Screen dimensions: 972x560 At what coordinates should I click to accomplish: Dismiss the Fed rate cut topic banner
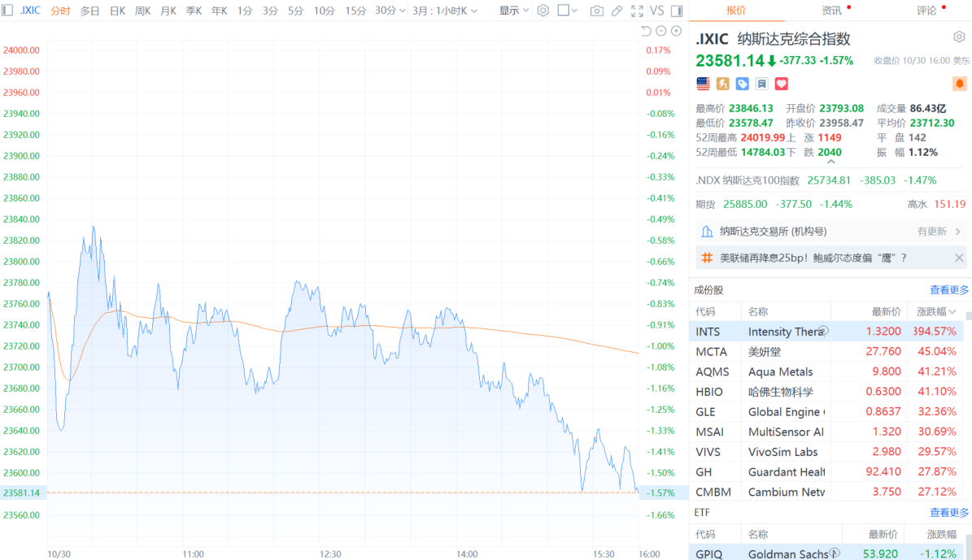[959, 258]
